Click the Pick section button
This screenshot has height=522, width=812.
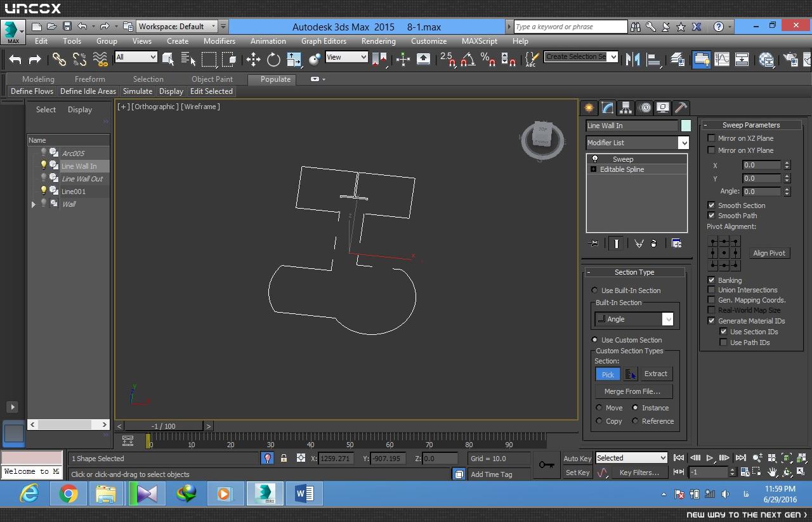click(608, 374)
